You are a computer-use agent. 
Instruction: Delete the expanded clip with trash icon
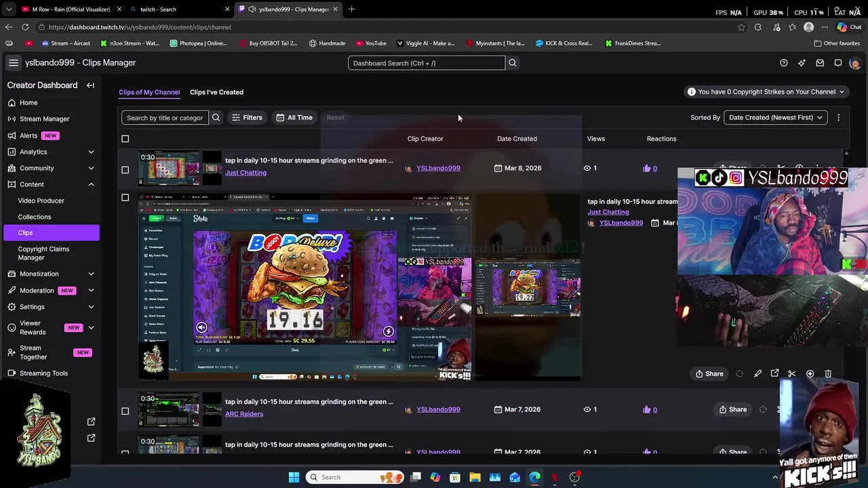(828, 373)
